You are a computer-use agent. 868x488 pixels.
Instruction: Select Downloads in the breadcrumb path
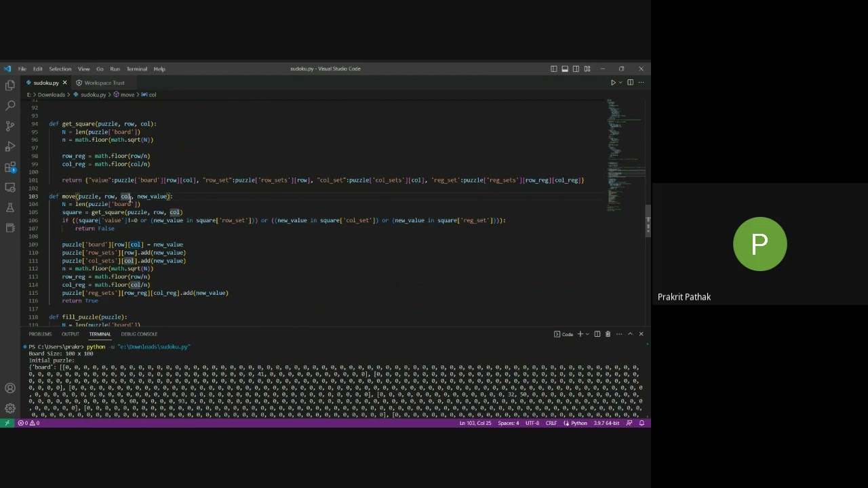pos(52,95)
